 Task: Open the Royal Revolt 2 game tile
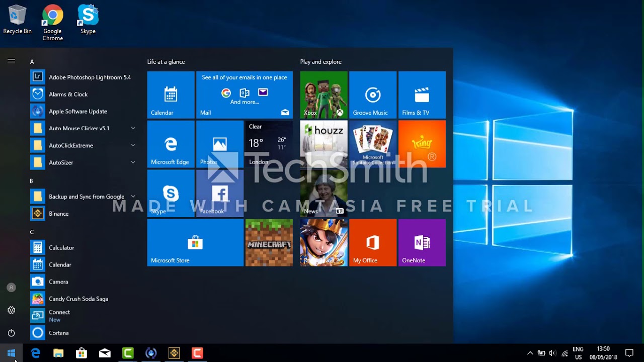click(324, 242)
